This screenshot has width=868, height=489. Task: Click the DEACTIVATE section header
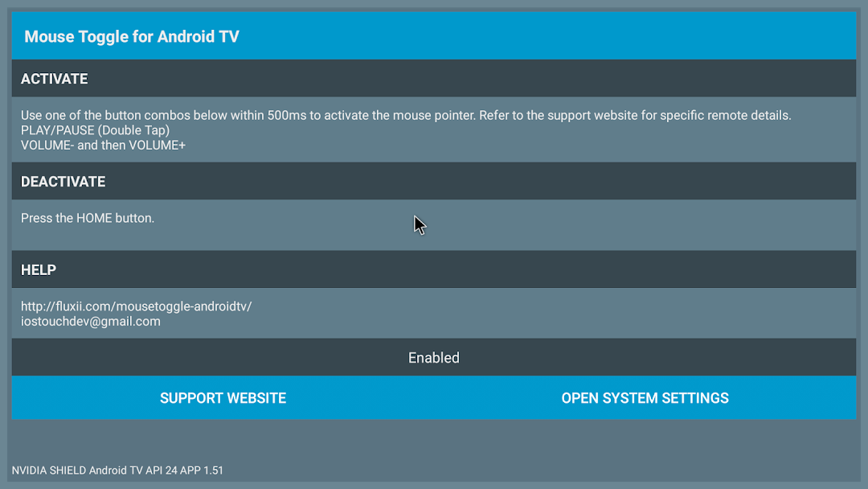pos(434,181)
